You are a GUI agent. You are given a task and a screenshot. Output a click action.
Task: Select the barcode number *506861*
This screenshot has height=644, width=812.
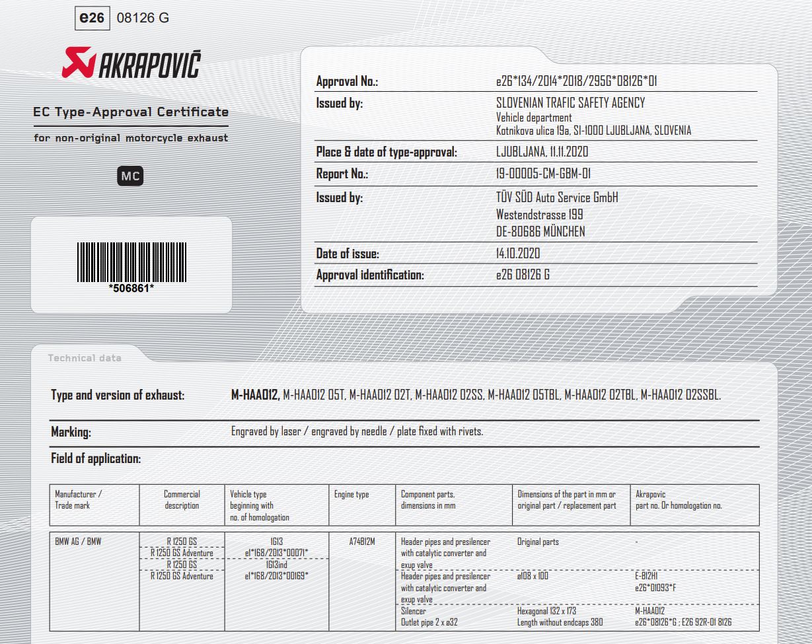coord(131,287)
